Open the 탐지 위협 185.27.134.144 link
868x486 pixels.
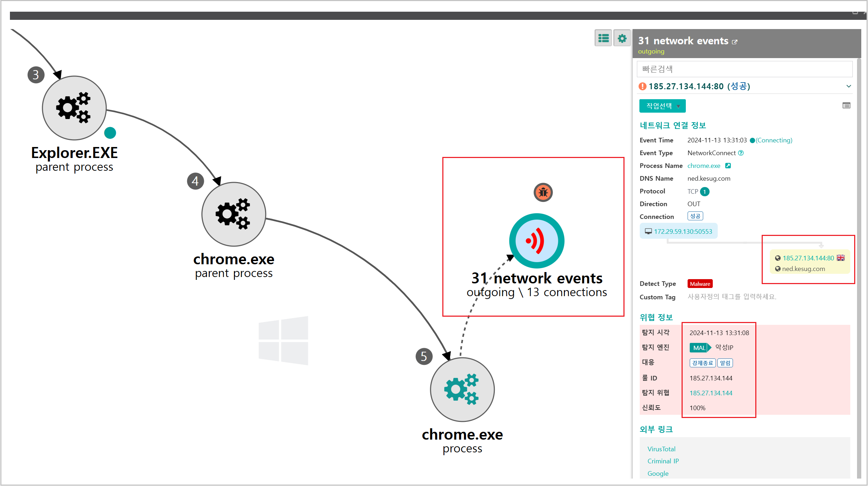[x=711, y=393]
